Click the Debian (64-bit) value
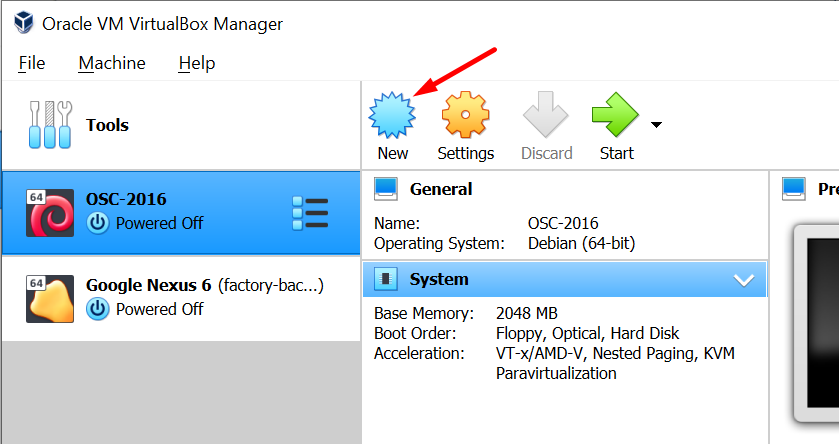The height and width of the screenshot is (444, 839). click(x=581, y=243)
